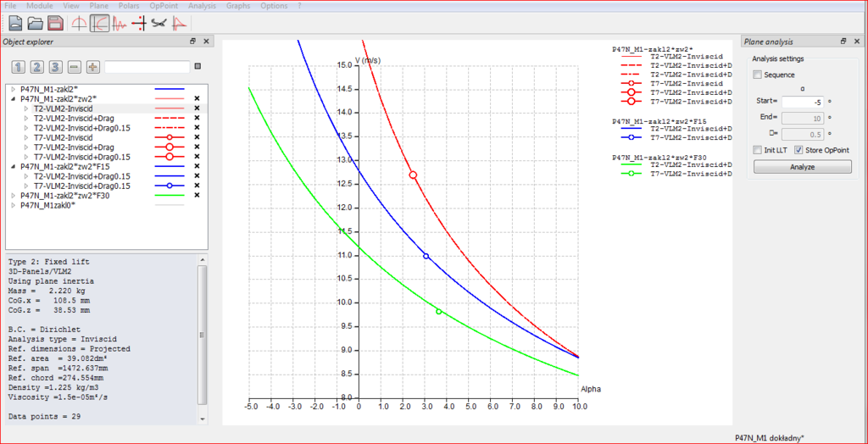The height and width of the screenshot is (444, 868).
Task: Expand the P47N_M1-zakl2*zw2*F30 tree node
Action: 12,195
